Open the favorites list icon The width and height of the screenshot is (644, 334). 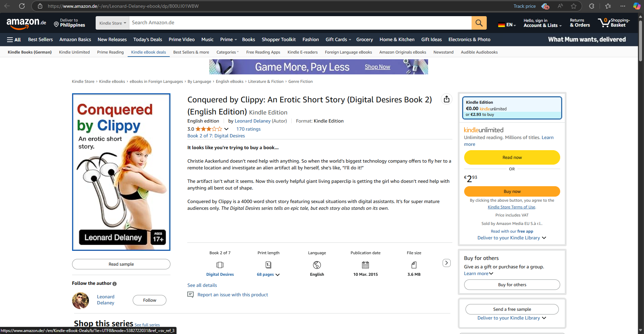[608, 6]
